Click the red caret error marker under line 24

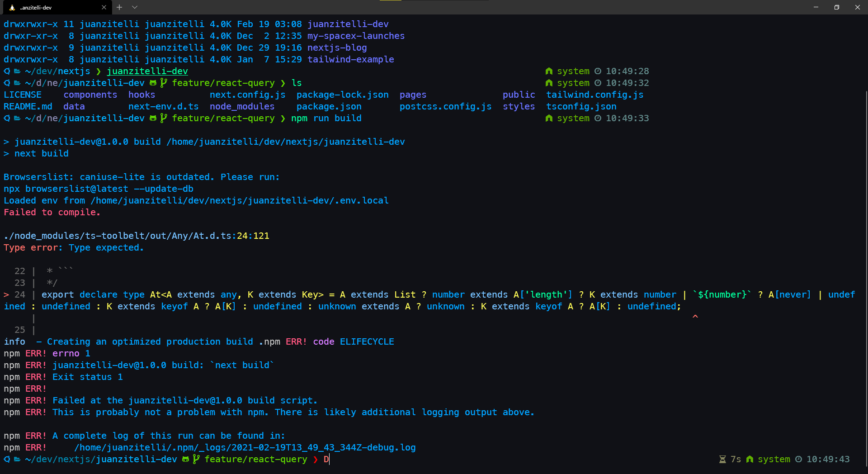point(695,317)
